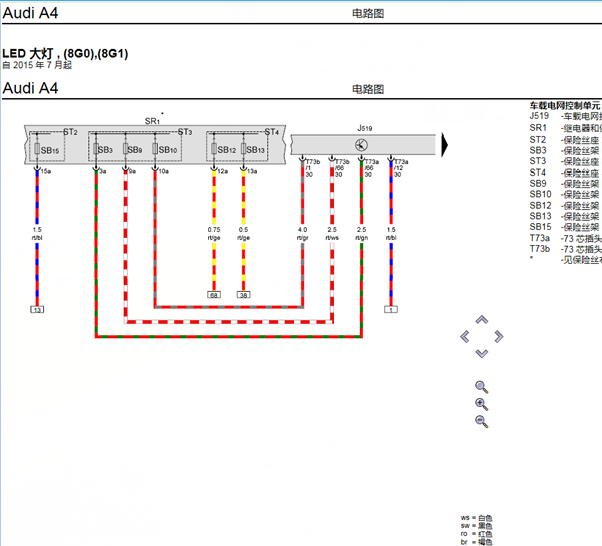Click the ST2 fuse holder label in the diagram

click(70, 132)
